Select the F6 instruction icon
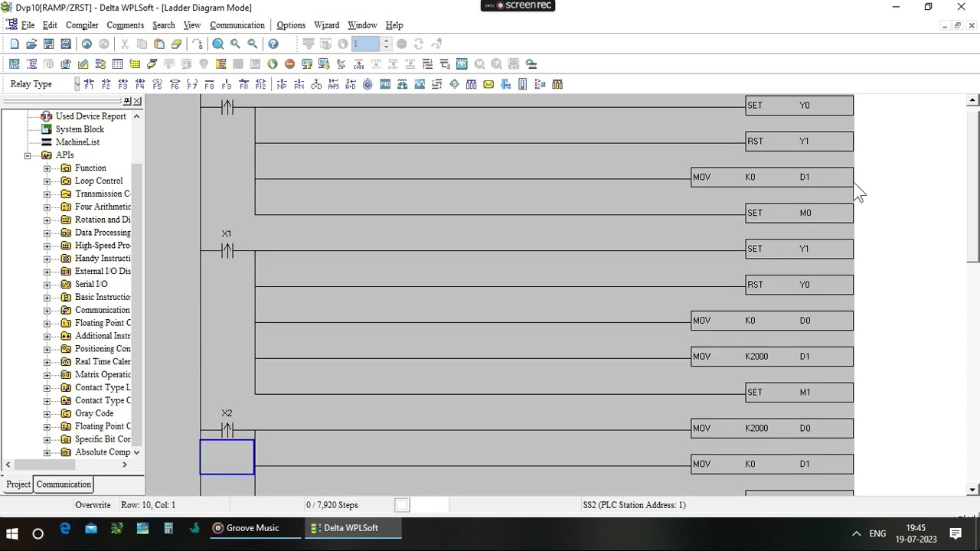Screen dimensions: 980x551 (x=175, y=84)
